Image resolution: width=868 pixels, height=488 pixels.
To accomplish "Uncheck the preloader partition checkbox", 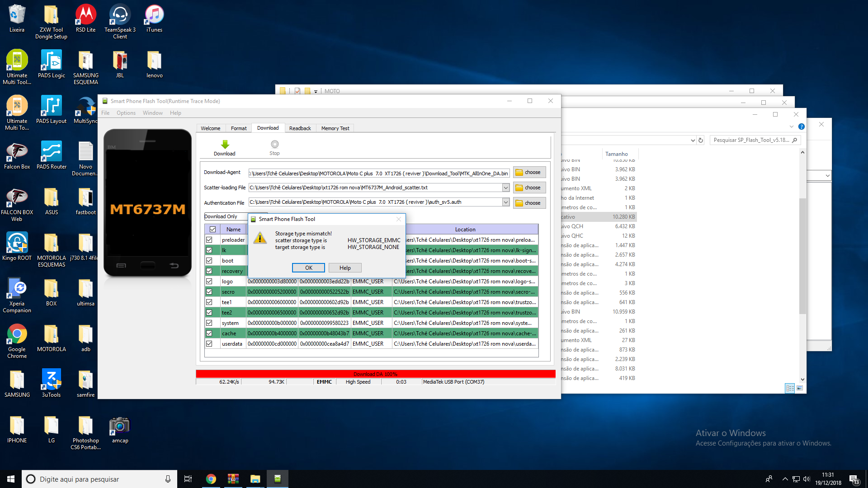I will pyautogui.click(x=209, y=240).
